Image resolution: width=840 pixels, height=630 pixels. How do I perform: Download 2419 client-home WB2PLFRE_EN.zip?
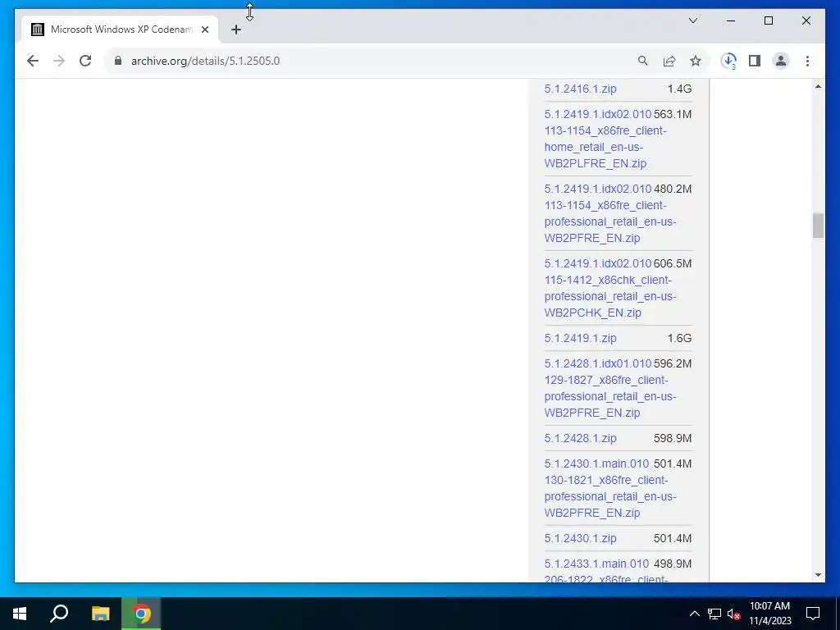(x=598, y=139)
